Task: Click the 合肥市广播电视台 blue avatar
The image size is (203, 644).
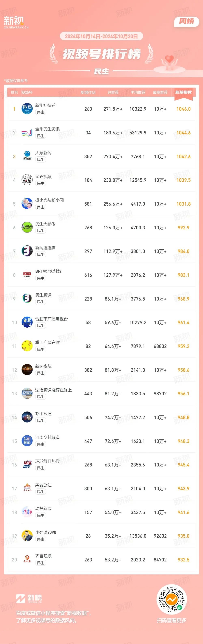Action: [27, 322]
